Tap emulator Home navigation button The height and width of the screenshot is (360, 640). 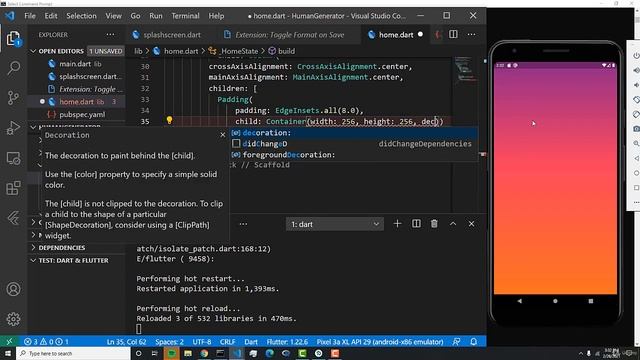pyautogui.click(x=555, y=301)
